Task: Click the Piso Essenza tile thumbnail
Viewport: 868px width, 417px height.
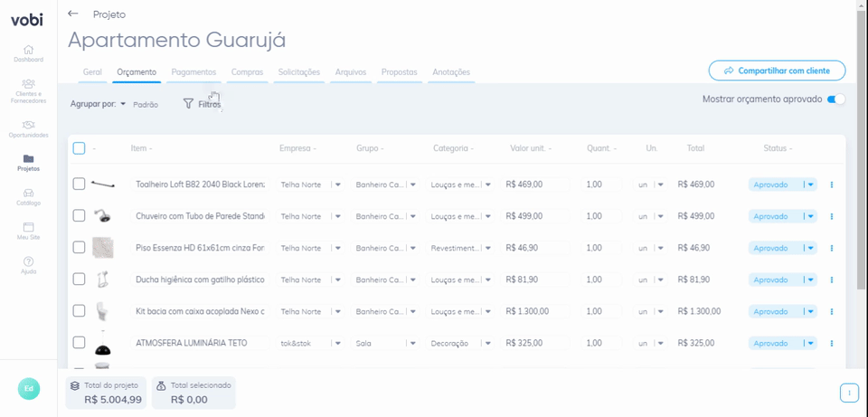Action: (103, 248)
